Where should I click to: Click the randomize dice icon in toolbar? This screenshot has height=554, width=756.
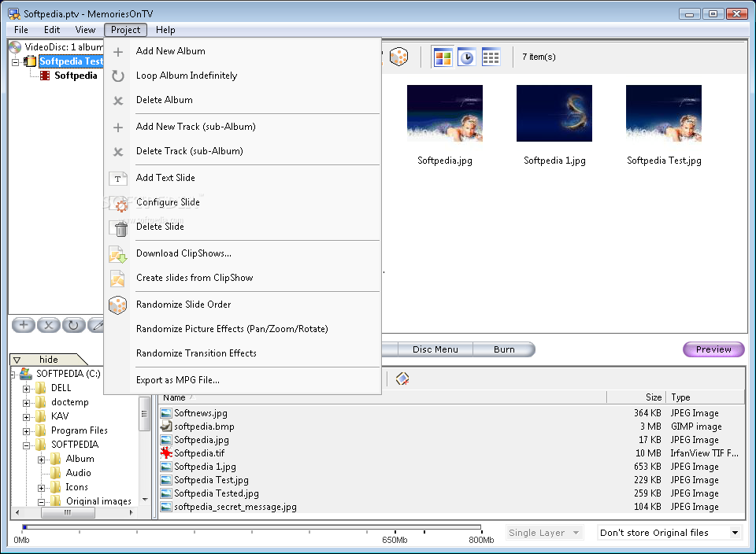[398, 57]
